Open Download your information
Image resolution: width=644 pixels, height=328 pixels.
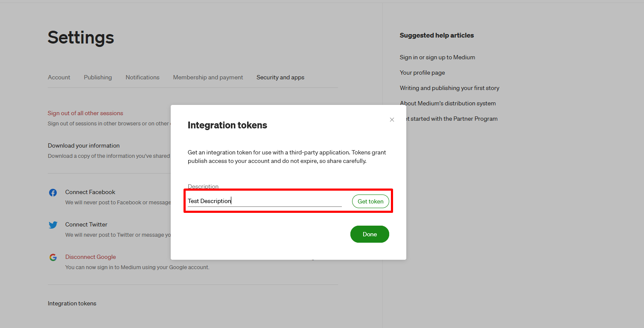click(x=84, y=145)
